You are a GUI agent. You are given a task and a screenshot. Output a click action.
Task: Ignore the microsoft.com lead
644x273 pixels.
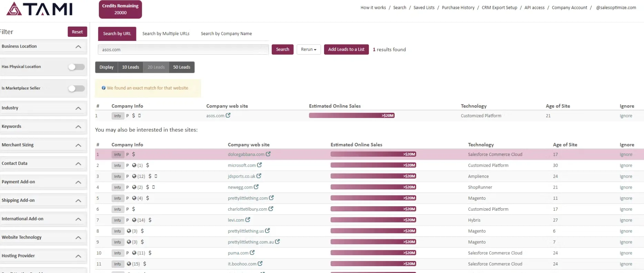pos(626,165)
